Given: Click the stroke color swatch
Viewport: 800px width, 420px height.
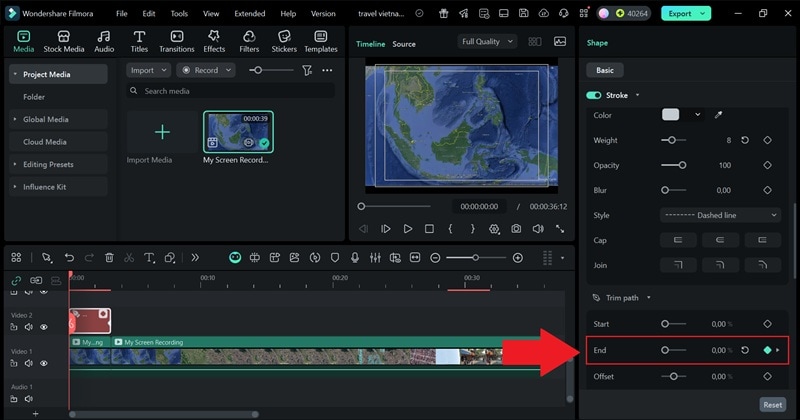Looking at the screenshot, I should click(670, 115).
